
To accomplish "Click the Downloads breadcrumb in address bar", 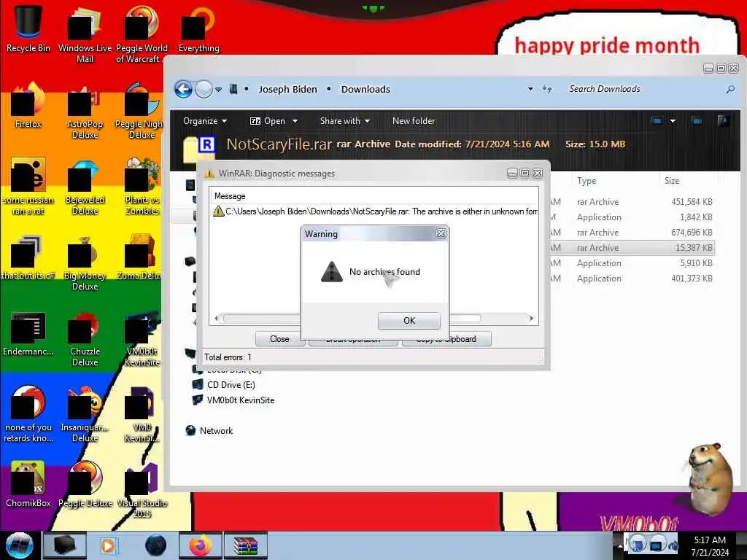I will point(365,89).
